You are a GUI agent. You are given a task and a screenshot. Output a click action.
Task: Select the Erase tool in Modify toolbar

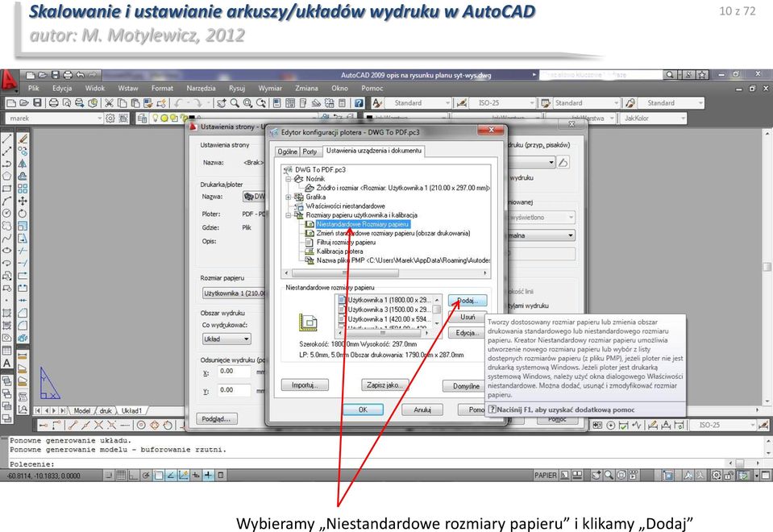pyautogui.click(x=23, y=139)
